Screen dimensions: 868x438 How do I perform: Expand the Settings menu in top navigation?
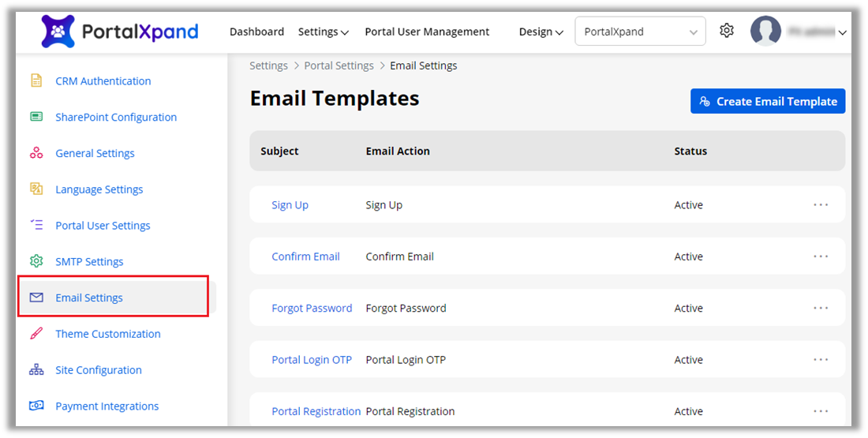pyautogui.click(x=323, y=32)
